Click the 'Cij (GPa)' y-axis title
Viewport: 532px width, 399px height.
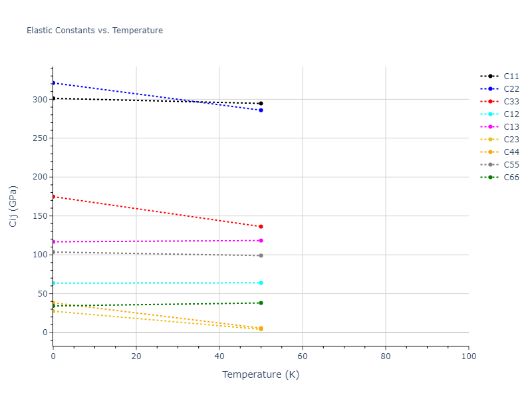coord(13,205)
